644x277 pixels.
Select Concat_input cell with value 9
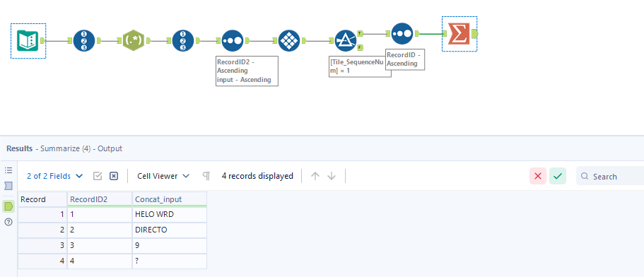[170, 245]
